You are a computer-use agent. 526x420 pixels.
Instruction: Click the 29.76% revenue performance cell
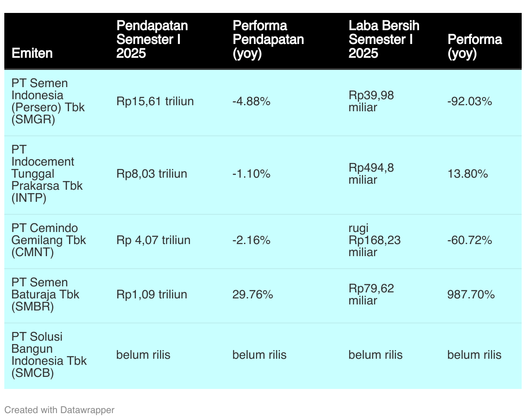tap(253, 295)
